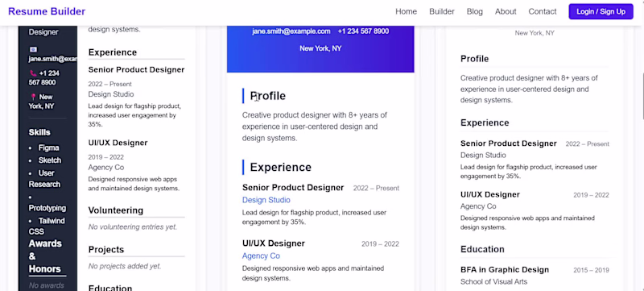644x291 pixels.
Task: Click School of Visual Arts text
Action: coord(493,282)
